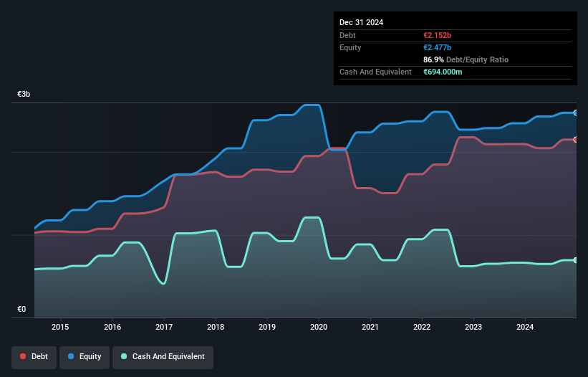
Task: Select the Equity endpoint marker at Dec 2024
Action: [576, 113]
